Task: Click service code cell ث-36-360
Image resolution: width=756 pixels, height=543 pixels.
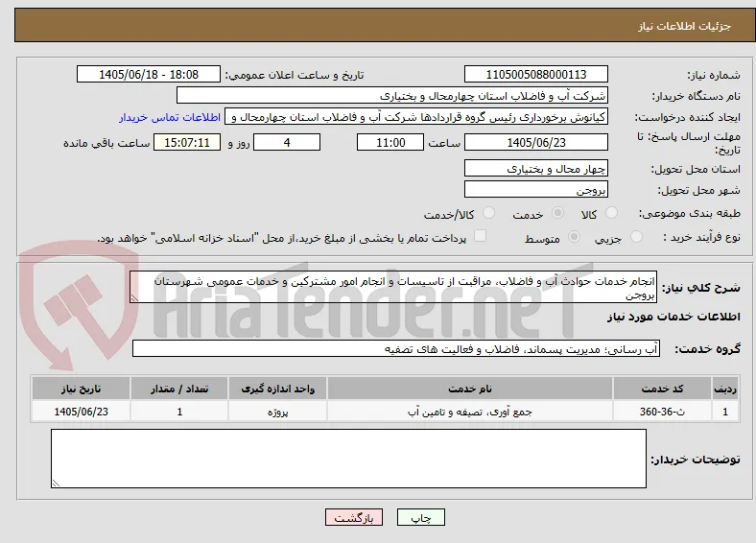Action: click(663, 412)
